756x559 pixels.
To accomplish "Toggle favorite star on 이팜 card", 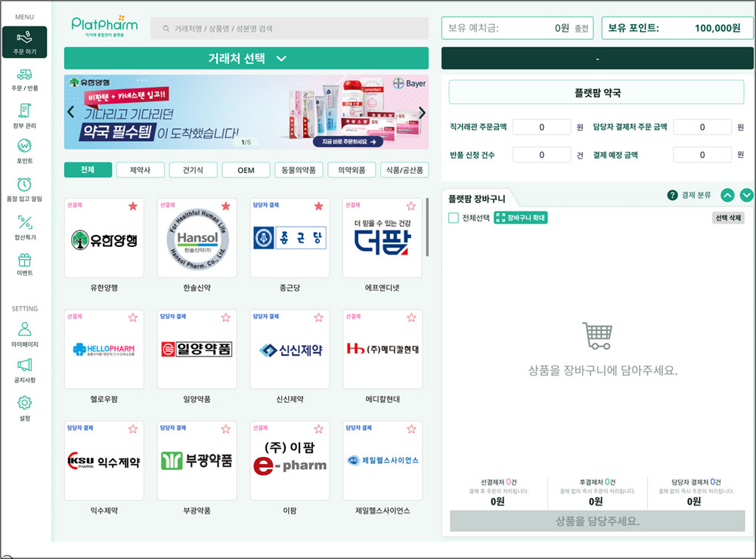I will coord(319,429).
